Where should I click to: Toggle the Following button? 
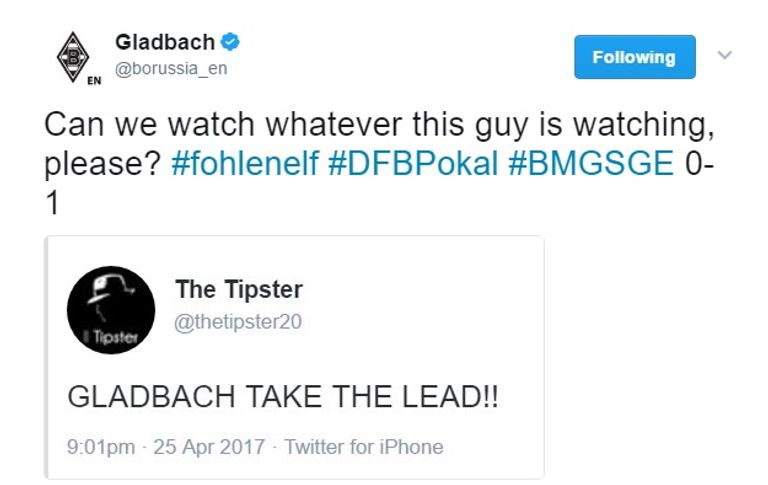pyautogui.click(x=633, y=58)
